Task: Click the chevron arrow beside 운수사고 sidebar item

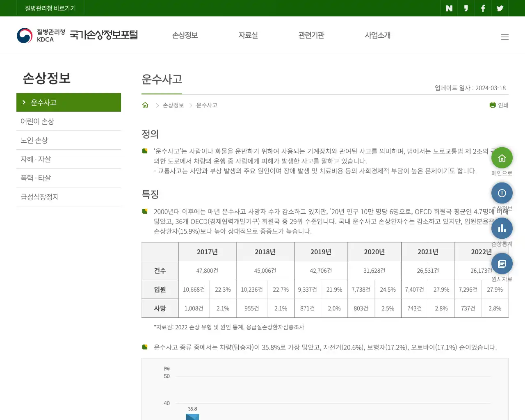Action: click(x=24, y=103)
